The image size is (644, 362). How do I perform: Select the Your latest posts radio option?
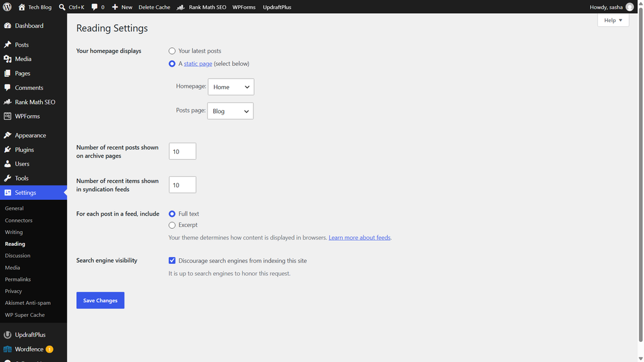pos(172,51)
